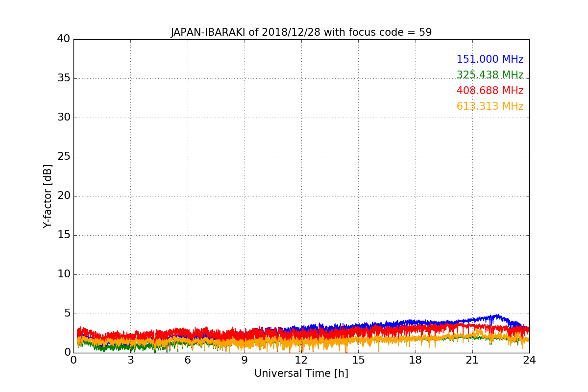Viewport: 588px width, 392px height.
Task: Click the y-axis tick label 5
Action: [x=67, y=314]
